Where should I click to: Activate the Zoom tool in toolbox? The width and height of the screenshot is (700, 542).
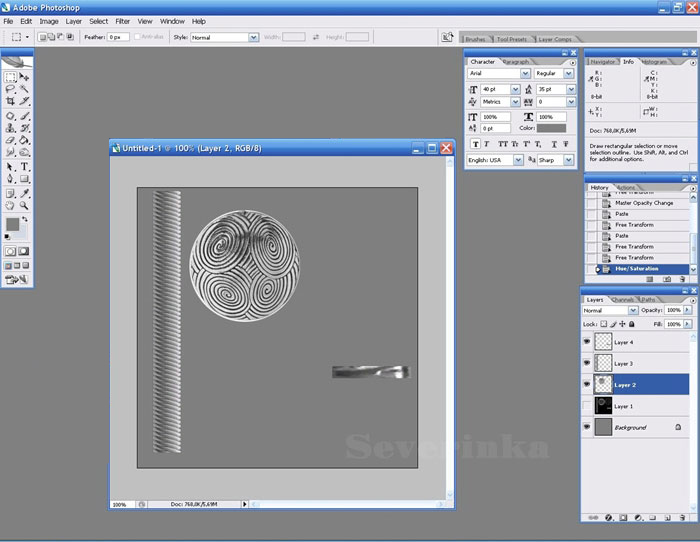tap(25, 206)
